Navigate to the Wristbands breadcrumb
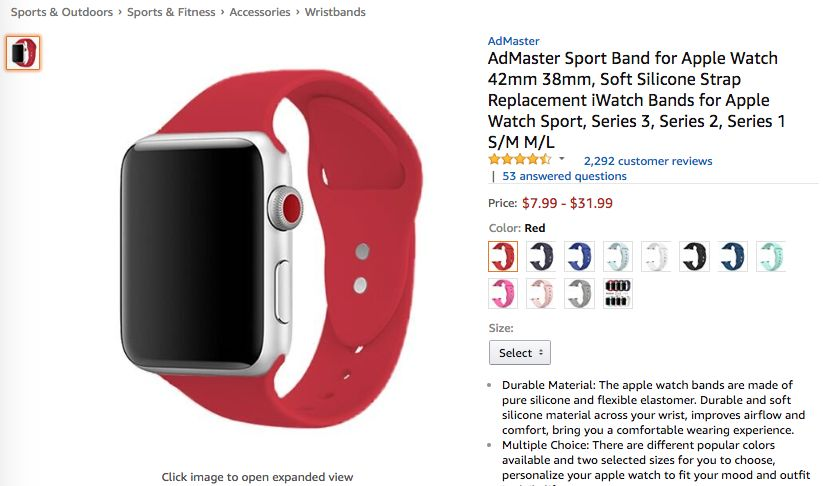The height and width of the screenshot is (486, 823). (335, 12)
